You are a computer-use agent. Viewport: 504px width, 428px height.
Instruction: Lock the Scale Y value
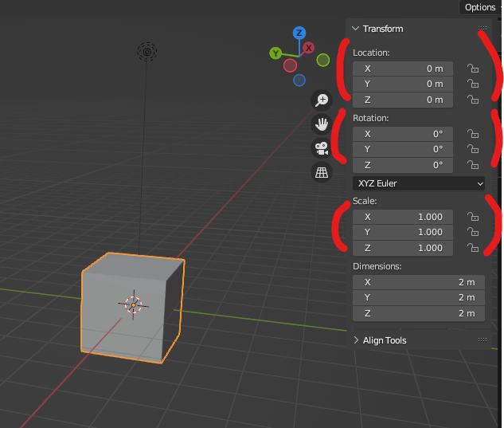tap(472, 232)
